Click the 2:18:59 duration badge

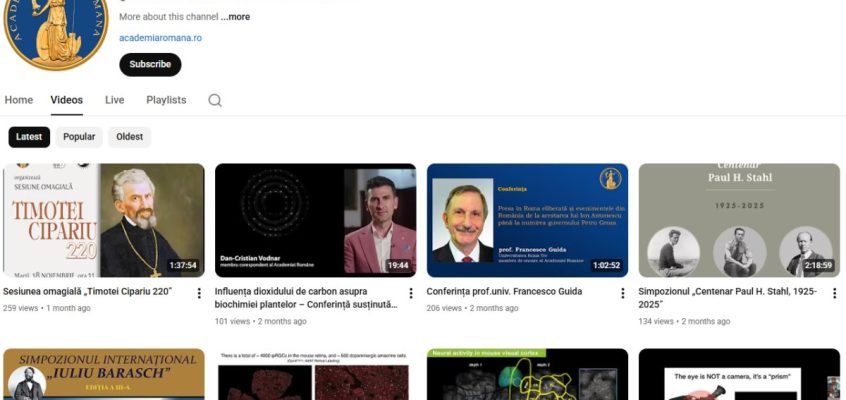[x=818, y=266]
